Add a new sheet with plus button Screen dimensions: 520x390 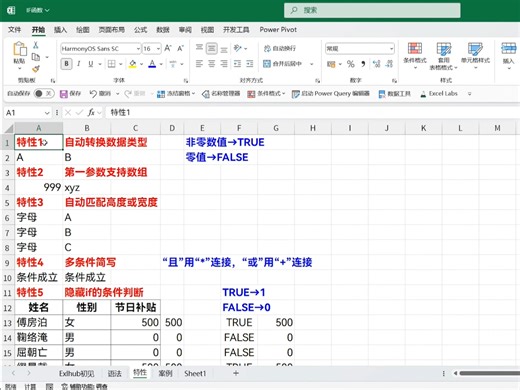pyautogui.click(x=236, y=373)
